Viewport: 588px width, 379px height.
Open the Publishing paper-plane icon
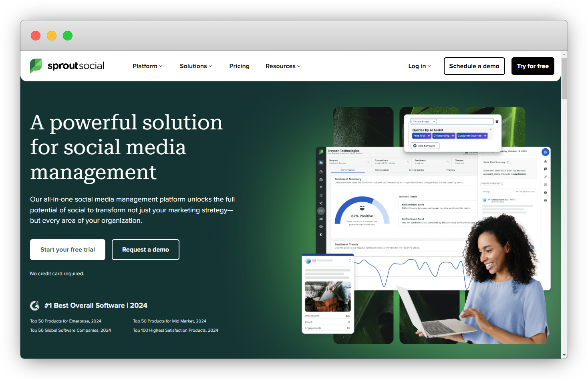pos(321,203)
